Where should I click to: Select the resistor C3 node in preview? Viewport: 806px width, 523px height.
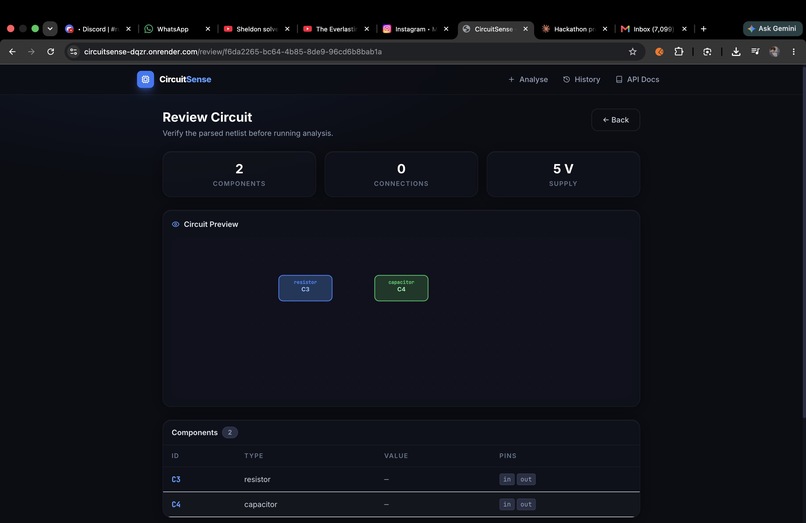point(305,288)
